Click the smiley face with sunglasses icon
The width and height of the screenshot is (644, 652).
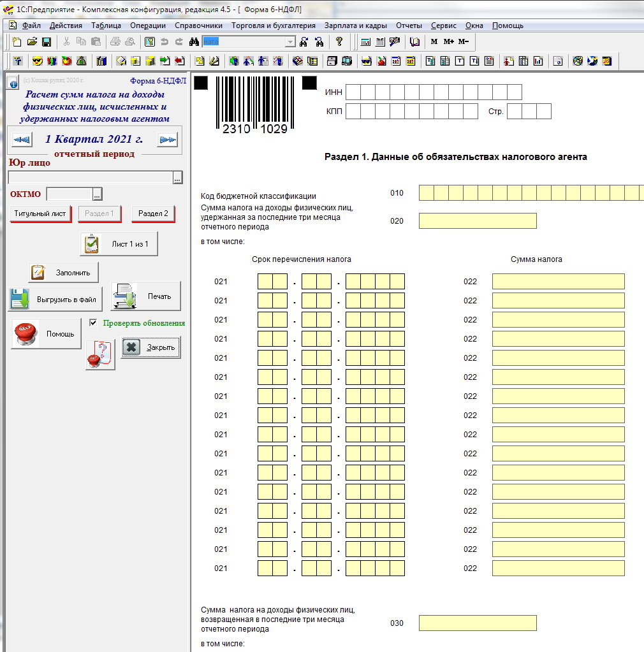pyautogui.click(x=38, y=61)
